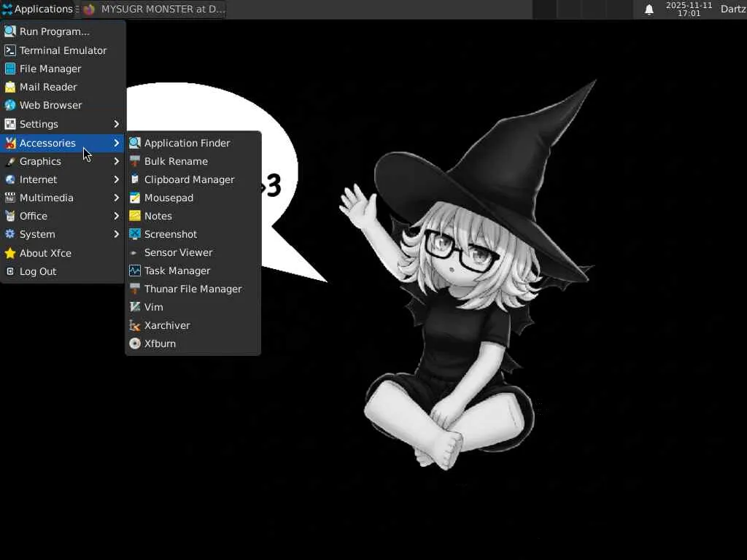This screenshot has height=560, width=747.
Task: Expand the Office submenu arrow
Action: pos(116,216)
